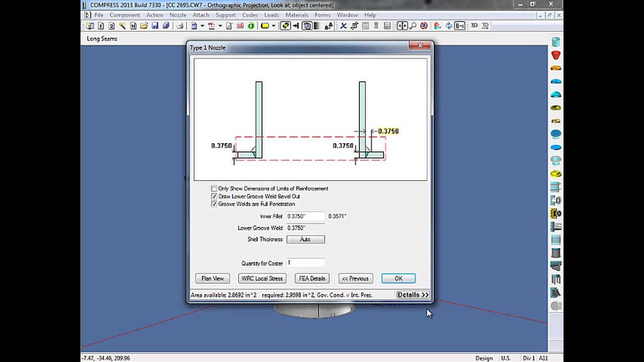
Task: Click the Division 2 page icon
Action: [x=112, y=26]
